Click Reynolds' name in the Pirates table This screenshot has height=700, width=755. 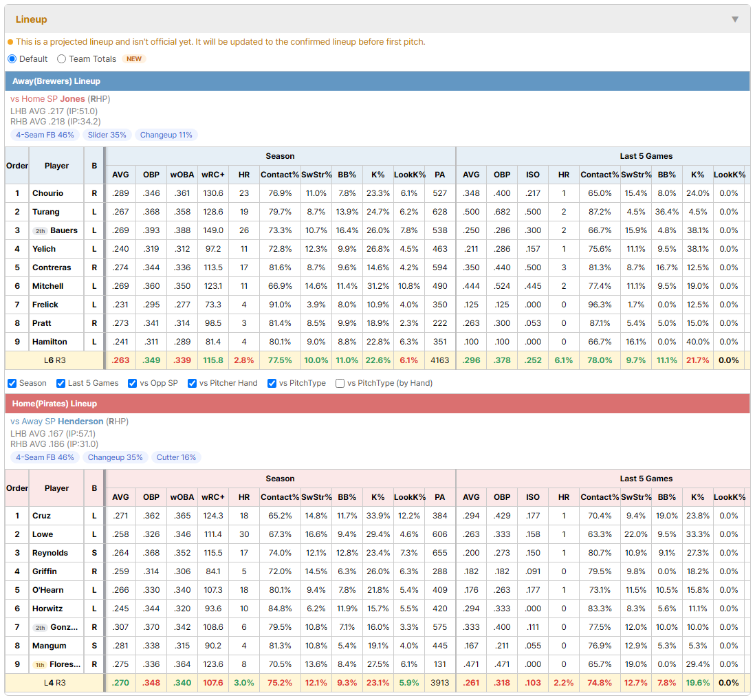50,553
